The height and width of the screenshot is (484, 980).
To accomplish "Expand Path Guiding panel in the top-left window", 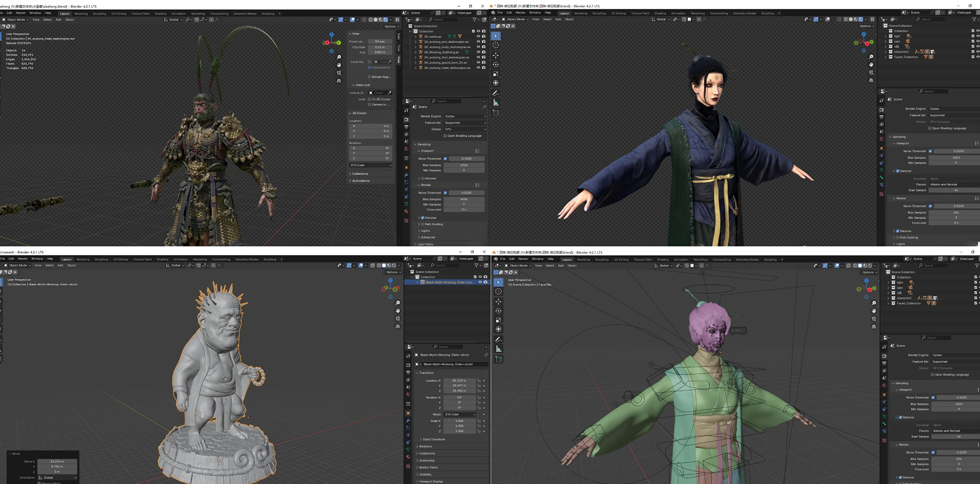I will coord(419,224).
